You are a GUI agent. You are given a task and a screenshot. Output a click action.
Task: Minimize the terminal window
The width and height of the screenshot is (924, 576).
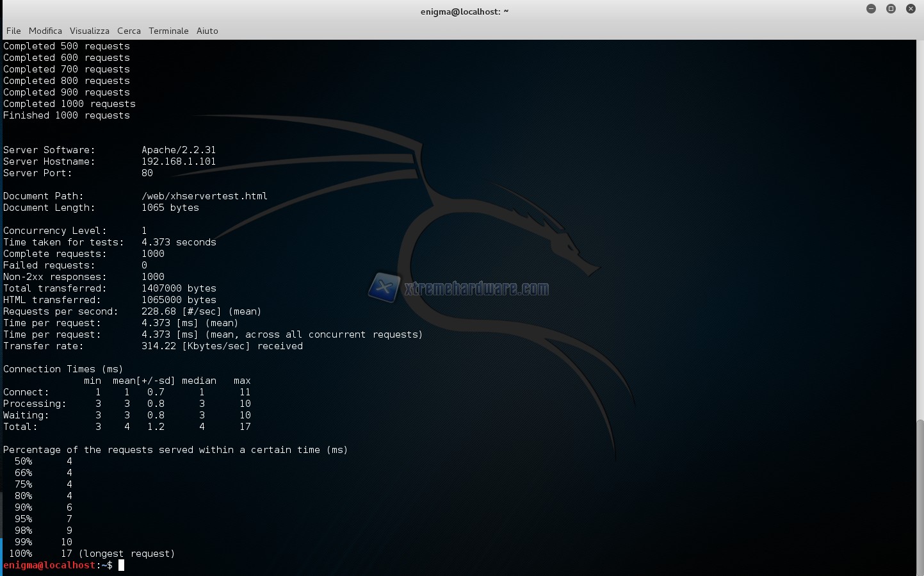click(871, 8)
